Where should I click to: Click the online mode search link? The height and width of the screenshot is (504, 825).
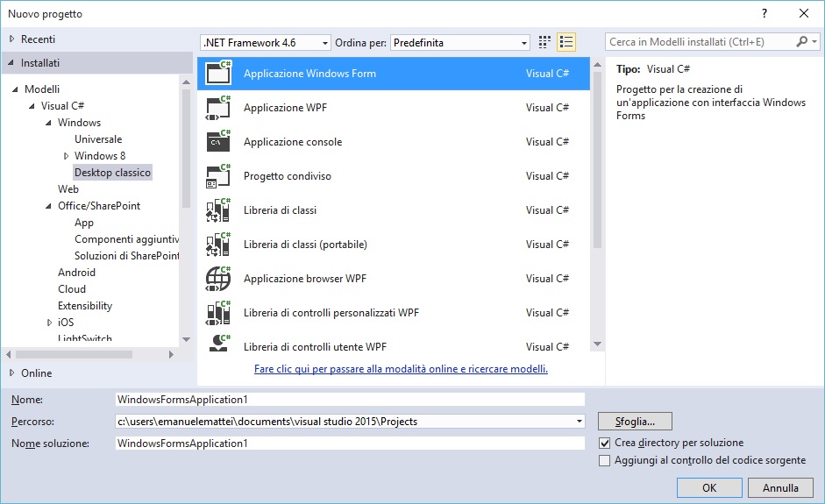point(401,369)
